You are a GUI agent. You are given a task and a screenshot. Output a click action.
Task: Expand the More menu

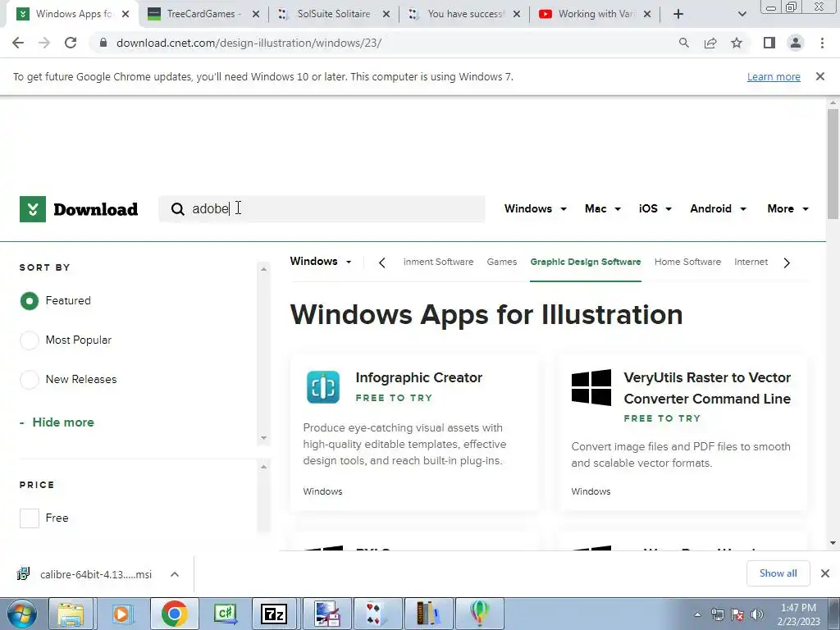coord(787,209)
